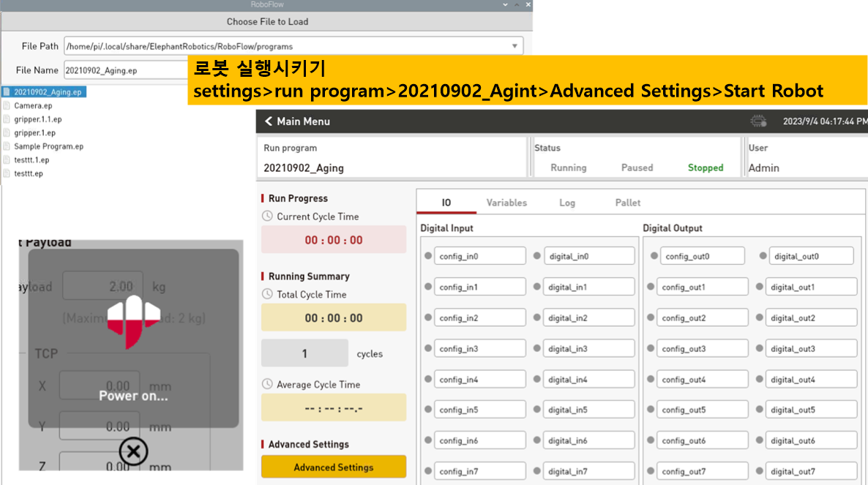The image size is (868, 485).
Task: Select testtt.1.ep in the file list
Action: tap(31, 159)
